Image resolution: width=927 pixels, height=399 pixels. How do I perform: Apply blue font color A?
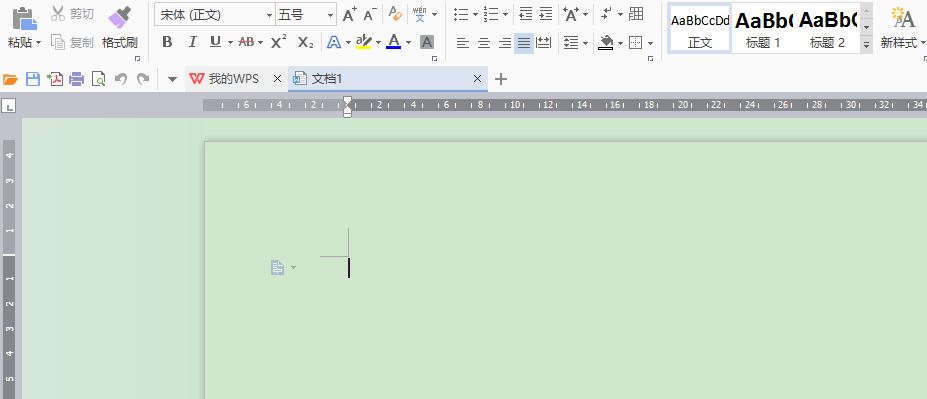pos(394,41)
